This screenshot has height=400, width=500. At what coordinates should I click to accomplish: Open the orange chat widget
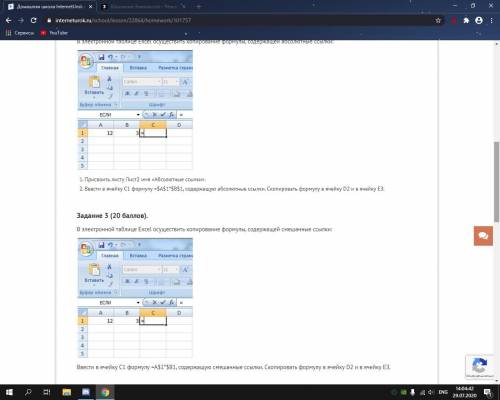[483, 236]
